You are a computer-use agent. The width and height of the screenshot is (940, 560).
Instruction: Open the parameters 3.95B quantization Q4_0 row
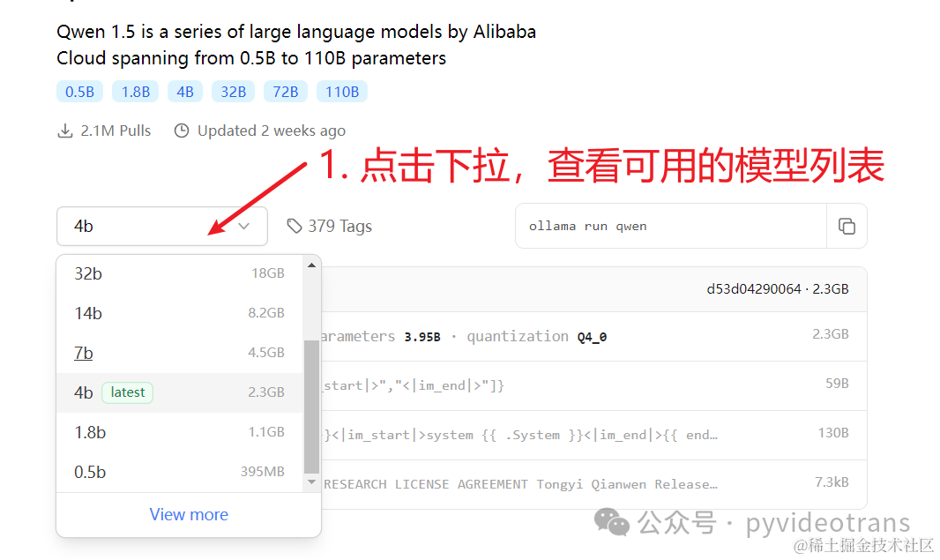[x=594, y=336]
